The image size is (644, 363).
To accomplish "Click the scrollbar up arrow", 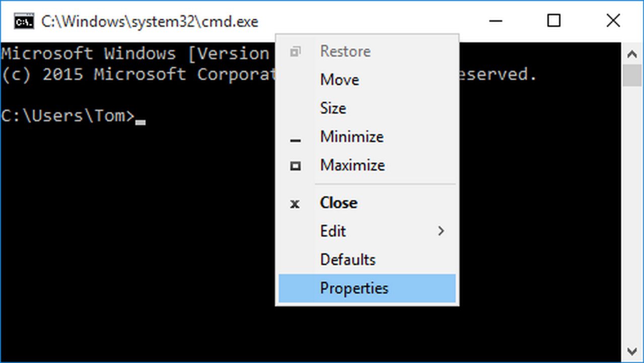I will [632, 53].
